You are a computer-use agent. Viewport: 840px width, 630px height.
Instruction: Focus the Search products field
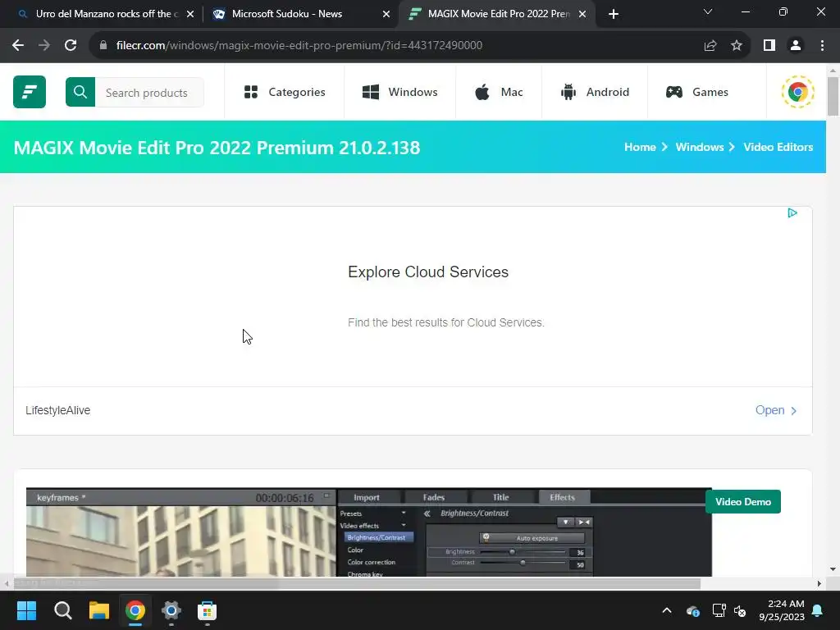click(149, 92)
